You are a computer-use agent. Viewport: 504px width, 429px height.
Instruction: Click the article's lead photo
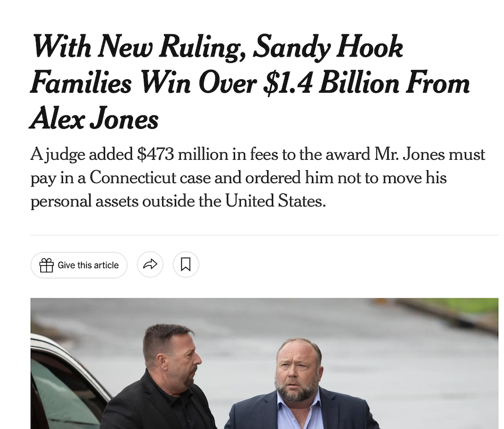click(264, 364)
